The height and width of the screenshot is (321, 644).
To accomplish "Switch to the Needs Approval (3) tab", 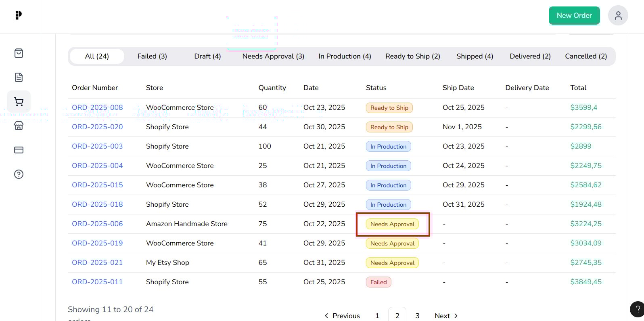I will [273, 57].
